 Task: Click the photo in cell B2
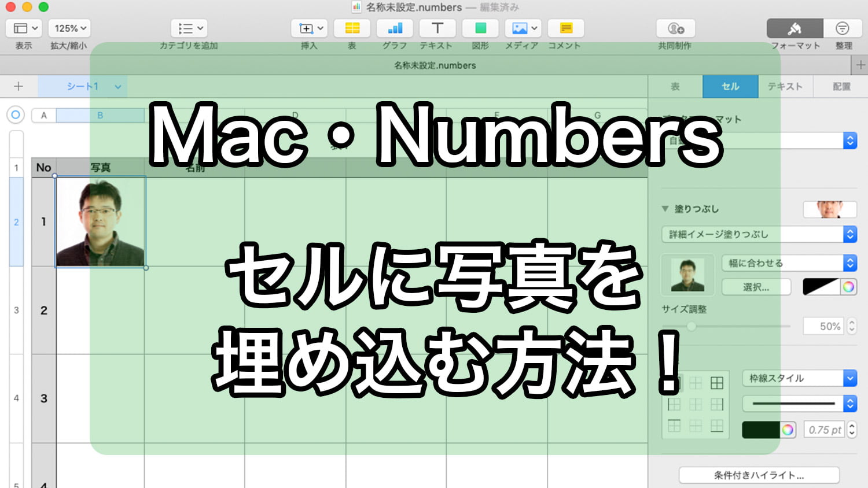[x=100, y=222]
